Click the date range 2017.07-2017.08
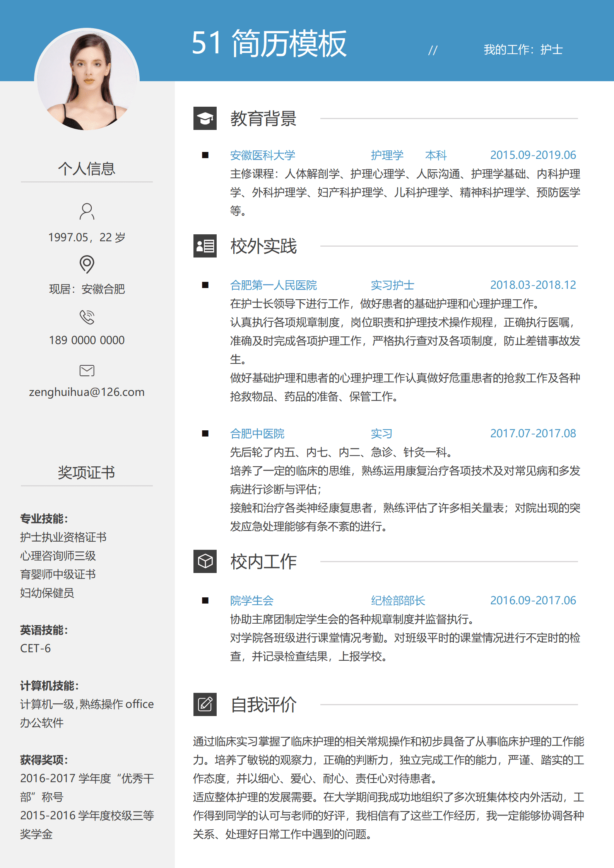Image resolution: width=614 pixels, height=868 pixels. tap(533, 433)
